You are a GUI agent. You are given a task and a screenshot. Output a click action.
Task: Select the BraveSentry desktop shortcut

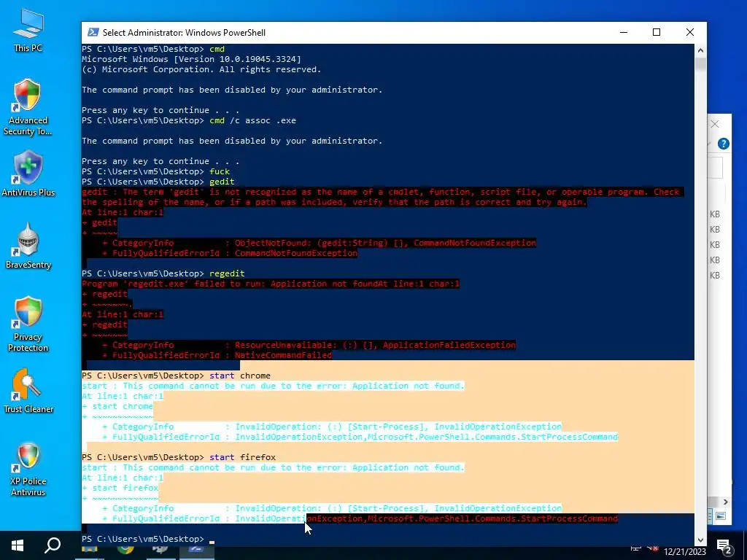click(x=28, y=246)
